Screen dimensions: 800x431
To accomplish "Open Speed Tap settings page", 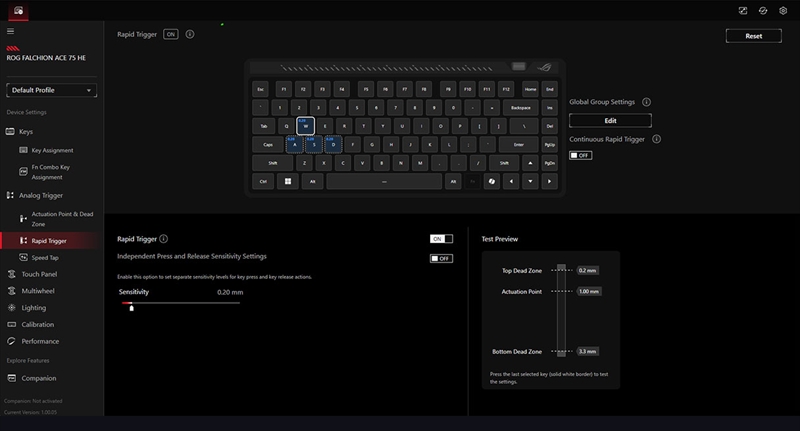I will [45, 257].
